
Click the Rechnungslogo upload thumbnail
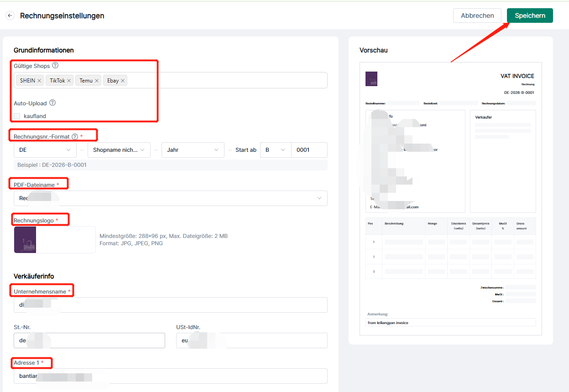55,240
